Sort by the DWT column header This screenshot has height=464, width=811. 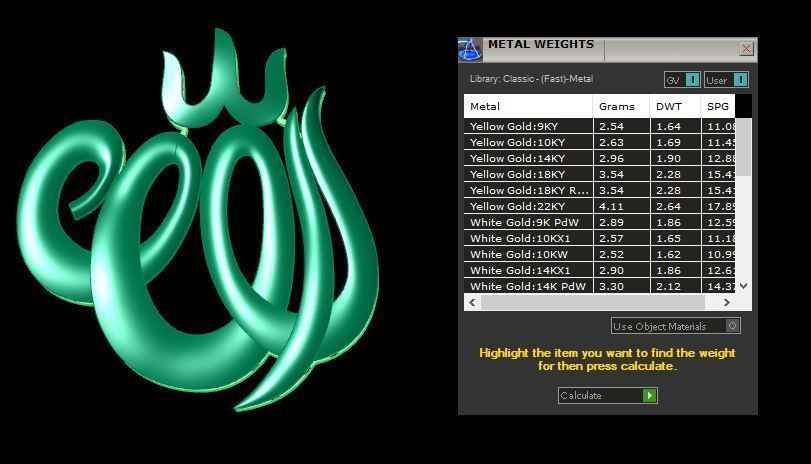675,107
